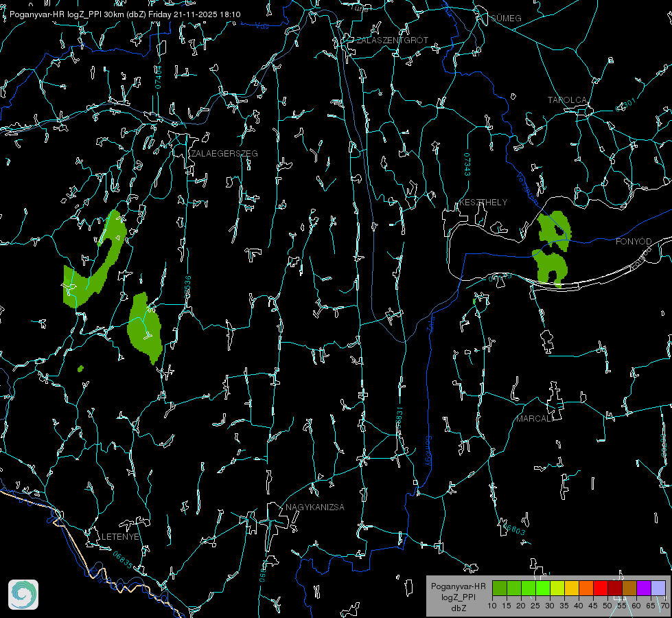Select the ZALASZENTGRÓT town label
Image resolution: width=672 pixels, height=618 pixels.
tap(392, 40)
